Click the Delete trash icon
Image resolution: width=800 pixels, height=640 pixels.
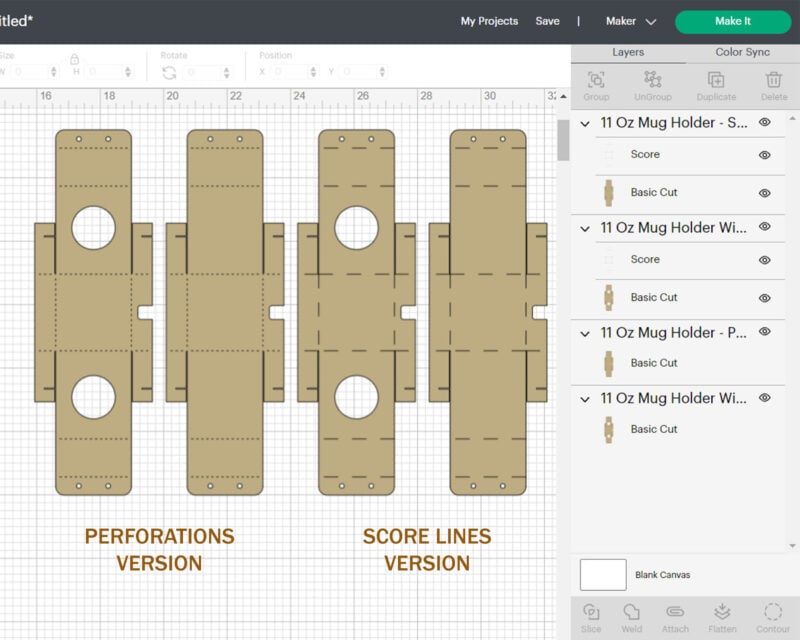tap(774, 86)
